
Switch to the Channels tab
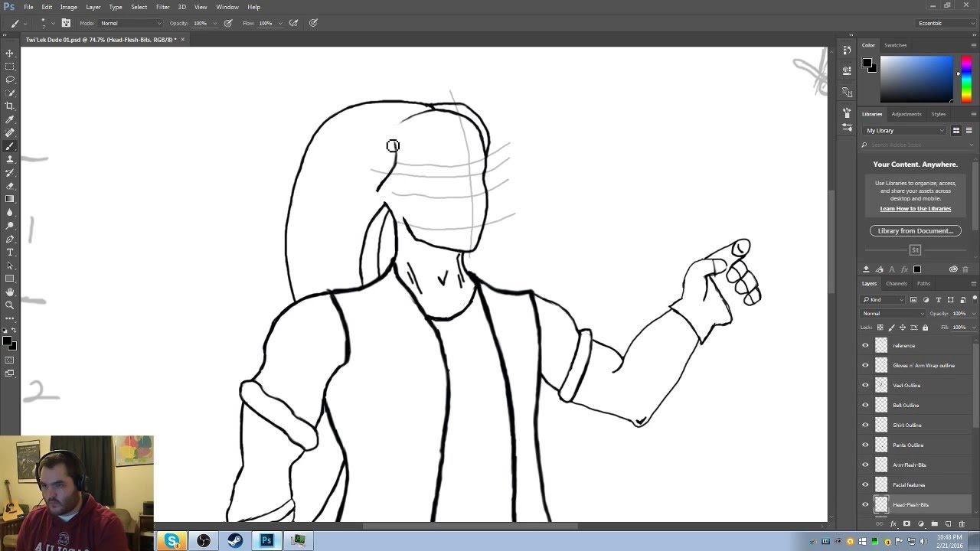(898, 283)
